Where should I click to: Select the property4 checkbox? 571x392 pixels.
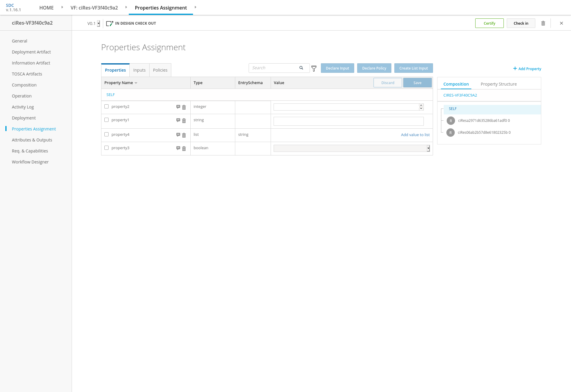coord(106,134)
